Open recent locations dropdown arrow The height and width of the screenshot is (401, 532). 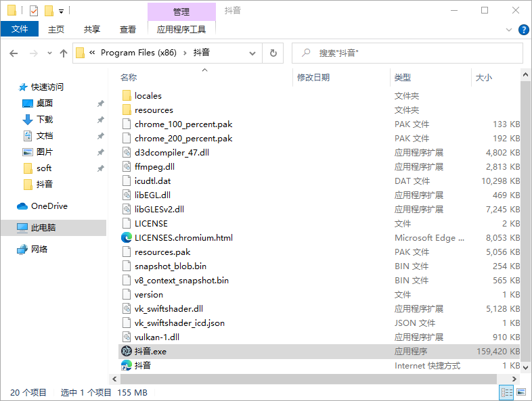point(50,53)
